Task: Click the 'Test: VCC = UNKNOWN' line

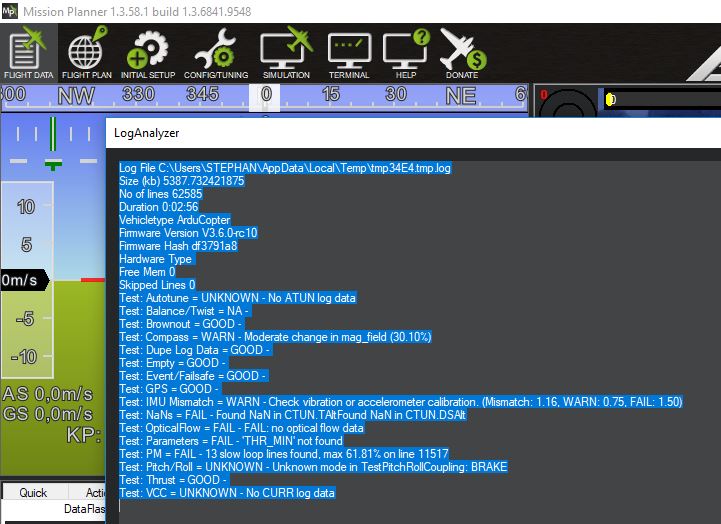Action: 227,493
